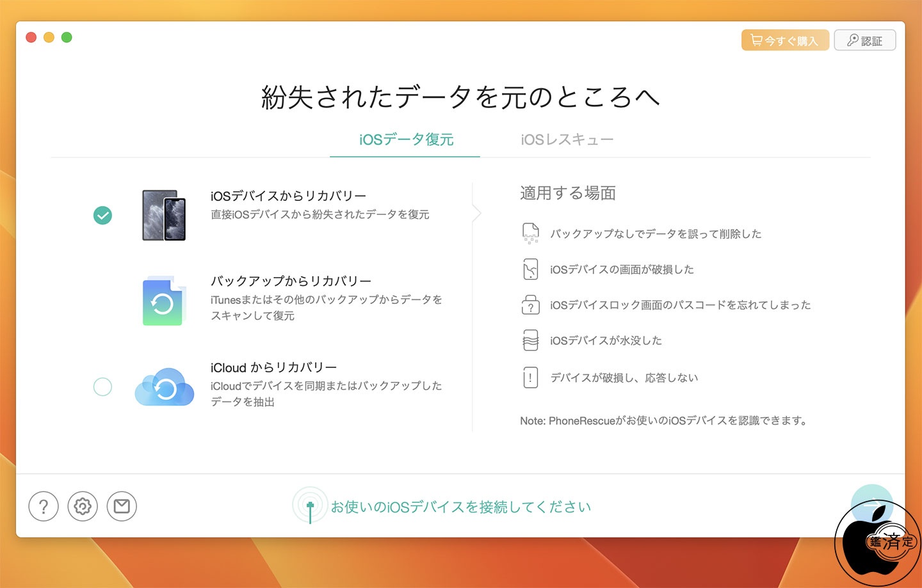Click the iCloud からリカバリー title text
The height and width of the screenshot is (588, 922).
(x=273, y=368)
